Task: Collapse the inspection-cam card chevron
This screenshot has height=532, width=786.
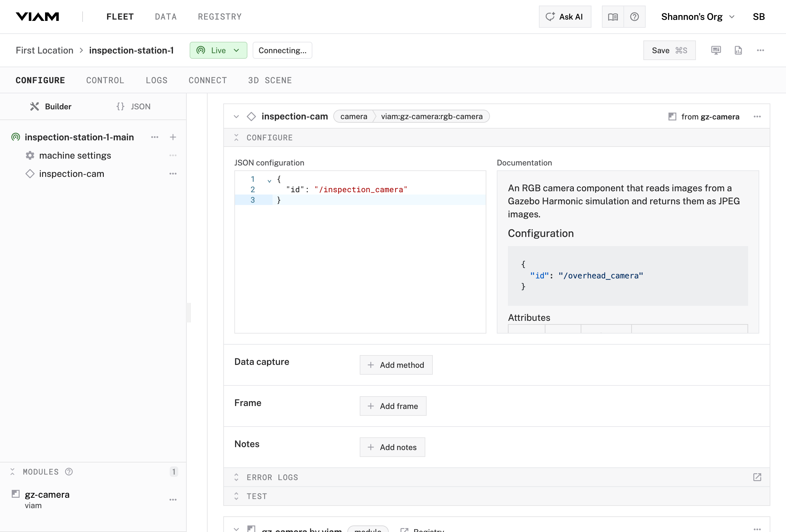Action: (236, 117)
